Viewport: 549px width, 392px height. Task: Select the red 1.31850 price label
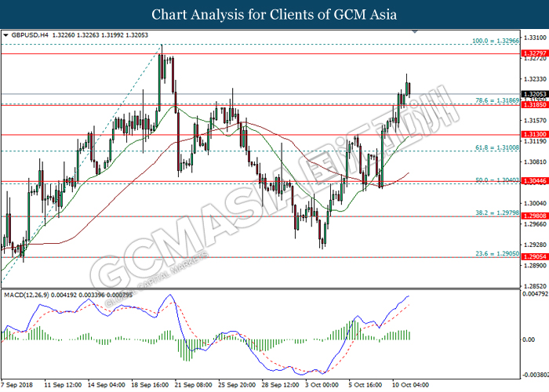(x=535, y=104)
